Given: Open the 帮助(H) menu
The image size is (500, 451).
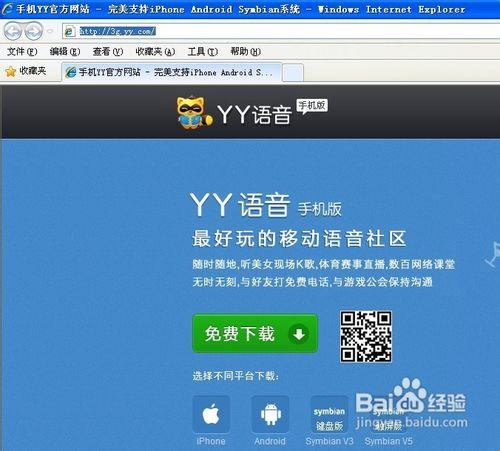Looking at the screenshot, I should tap(245, 52).
